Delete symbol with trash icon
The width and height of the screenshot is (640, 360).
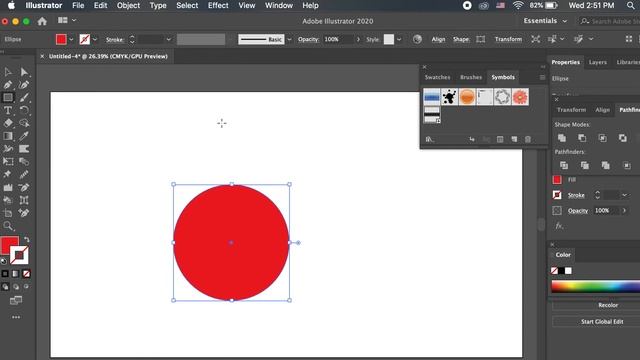pos(528,140)
